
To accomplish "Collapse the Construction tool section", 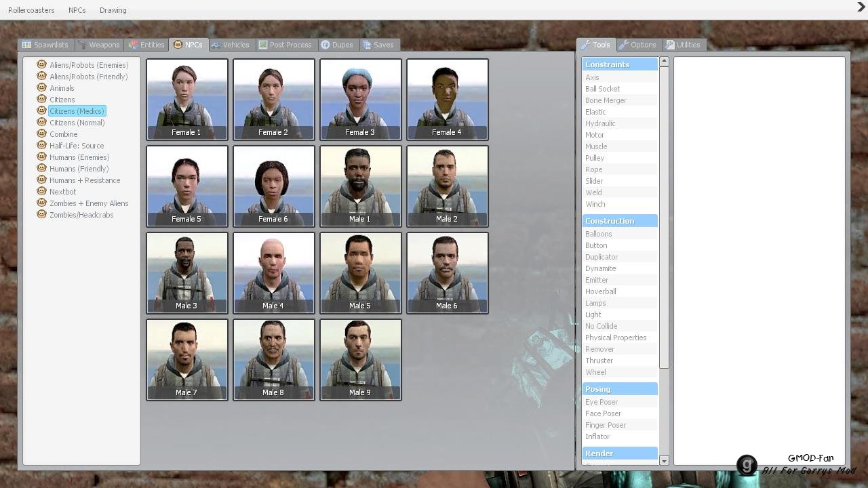I will coord(620,221).
